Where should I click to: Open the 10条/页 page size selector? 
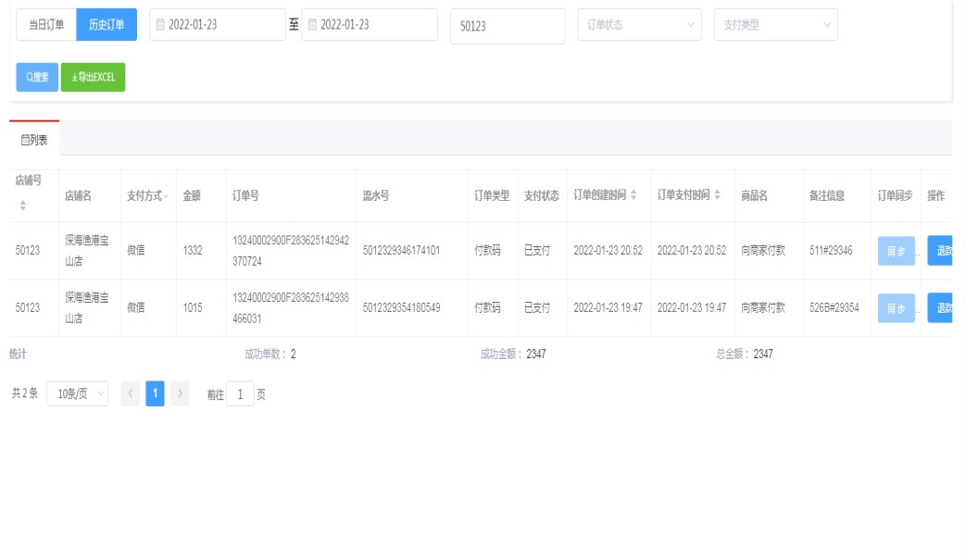77,393
